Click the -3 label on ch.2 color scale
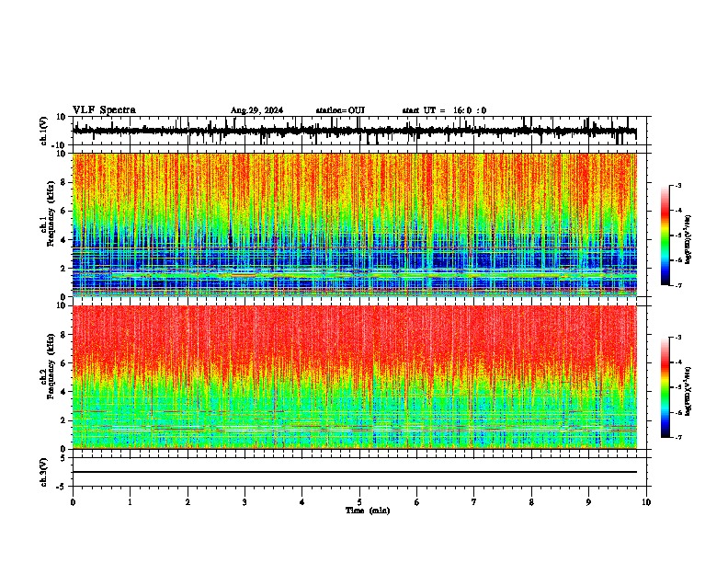The height and width of the screenshot is (563, 728). pyautogui.click(x=677, y=338)
